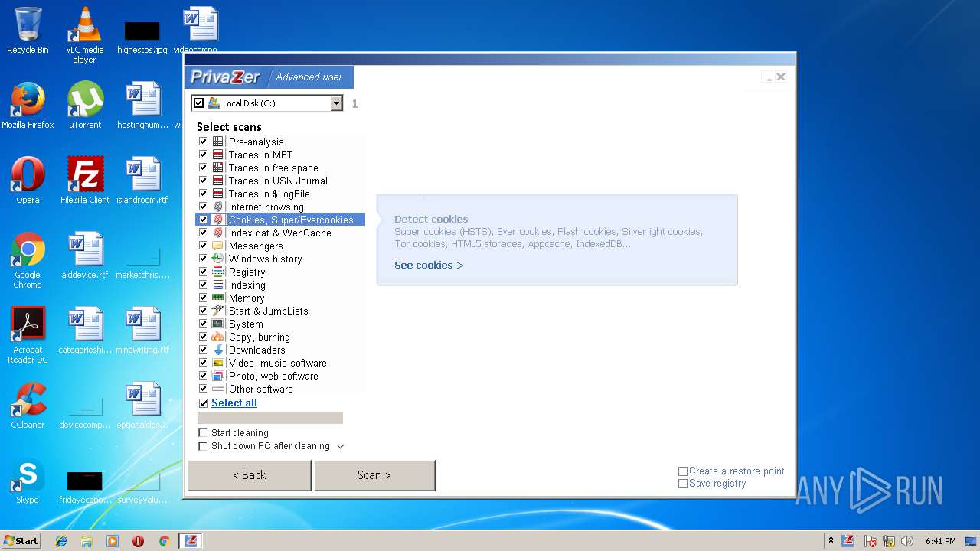Toggle the Local Disk (C:) drive checkbox
The height and width of the screenshot is (551, 980).
199,103
